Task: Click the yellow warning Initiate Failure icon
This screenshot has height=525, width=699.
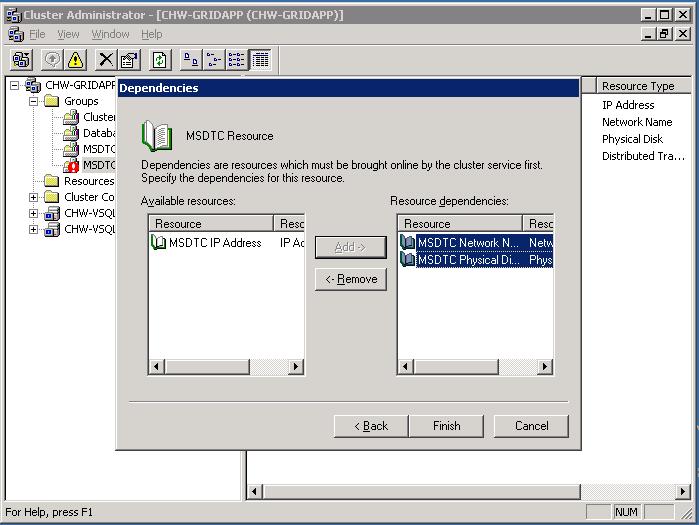Action: tap(76, 59)
